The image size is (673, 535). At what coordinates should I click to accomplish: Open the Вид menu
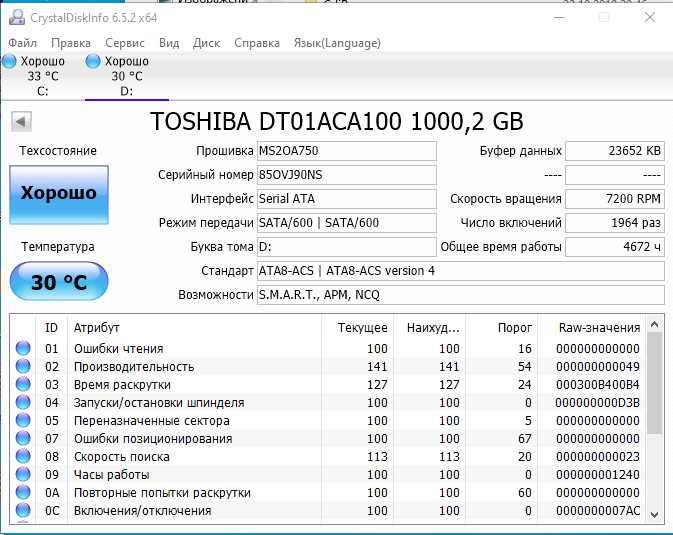(x=169, y=43)
